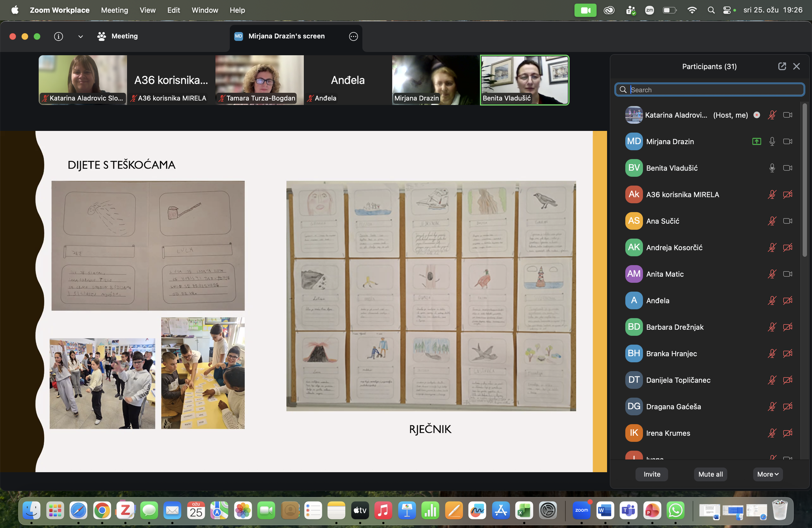The width and height of the screenshot is (812, 528).
Task: Click the Participants panel scrollbar
Action: pos(805,180)
